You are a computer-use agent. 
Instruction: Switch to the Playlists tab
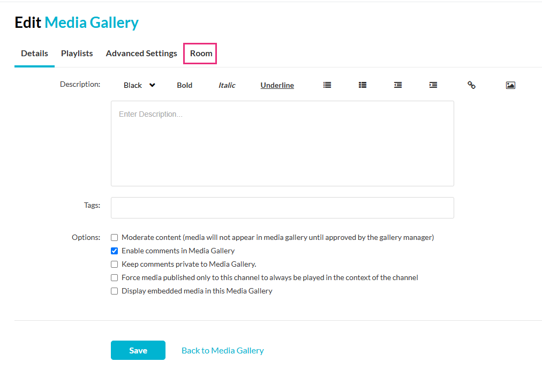coord(77,54)
